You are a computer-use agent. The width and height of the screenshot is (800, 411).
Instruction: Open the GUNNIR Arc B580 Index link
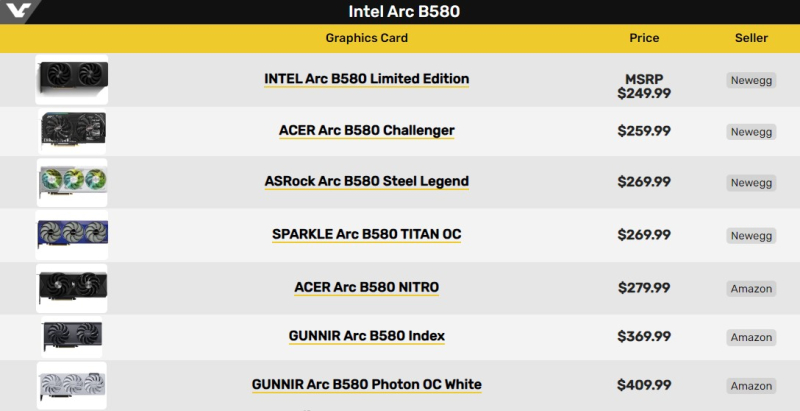[x=366, y=336]
